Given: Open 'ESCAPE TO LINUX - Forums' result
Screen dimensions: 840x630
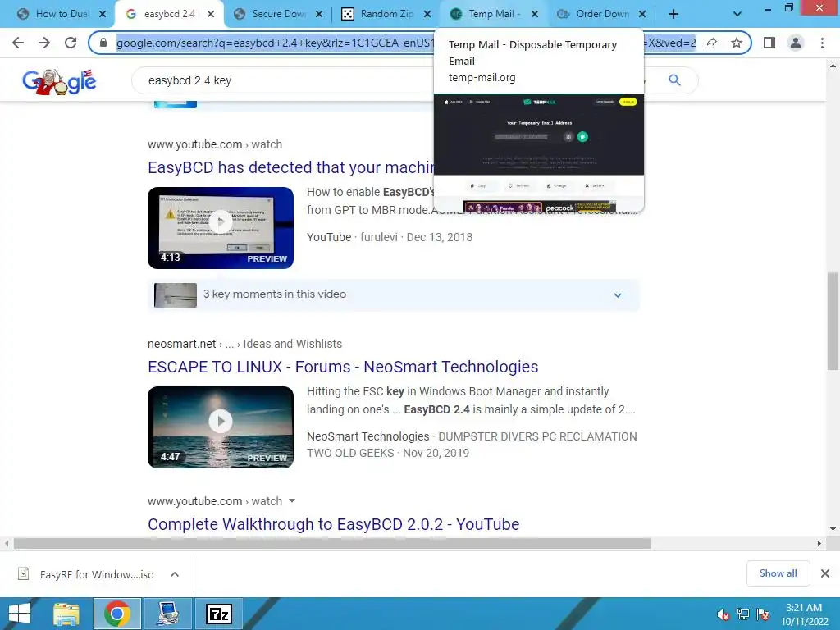Looking at the screenshot, I should [x=343, y=367].
